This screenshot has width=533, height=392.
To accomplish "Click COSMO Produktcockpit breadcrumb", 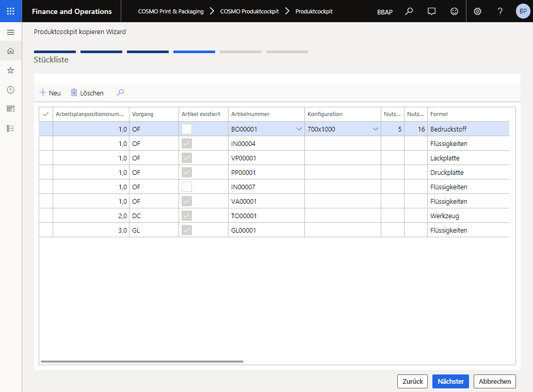I will [x=249, y=11].
